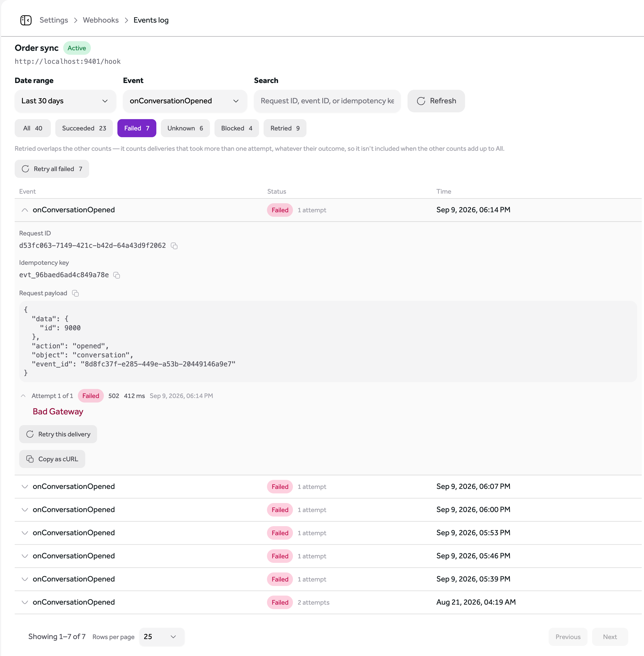Click the '412 ms' duration text
Image resolution: width=644 pixels, height=656 pixels.
[134, 396]
